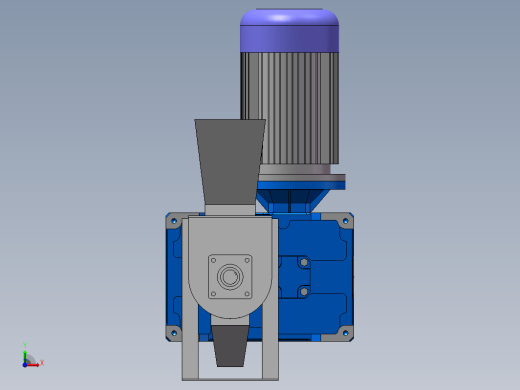The height and width of the screenshot is (390, 520).
Task: Pick the dark gray feed hopper
Action: point(230,162)
